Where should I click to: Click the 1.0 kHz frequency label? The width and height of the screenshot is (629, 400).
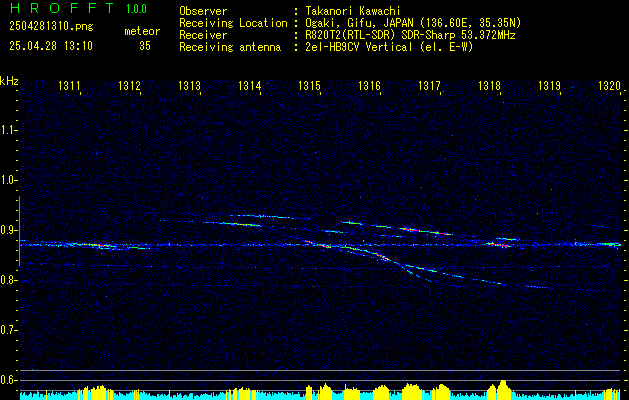8,181
